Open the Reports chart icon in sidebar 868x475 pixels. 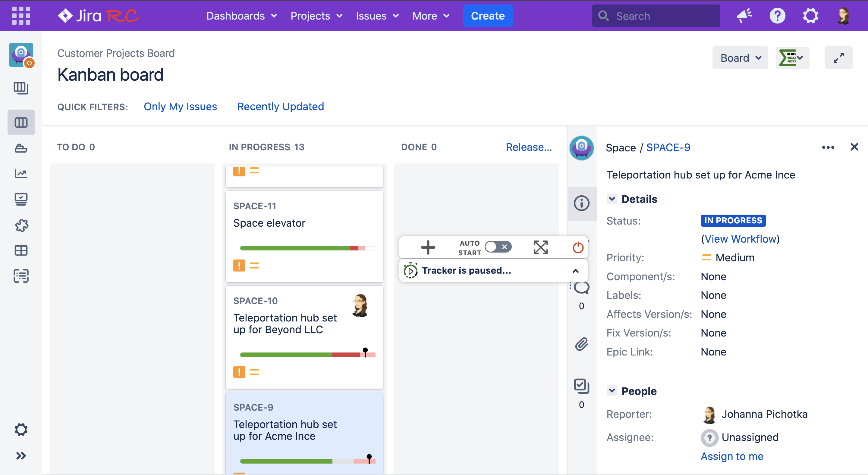pyautogui.click(x=21, y=174)
